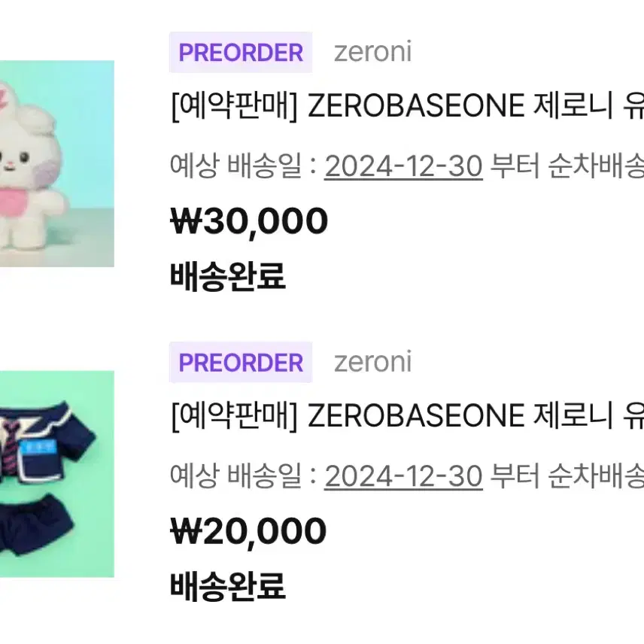Click the 예상 배송일 label of the uniform outfit item

point(236,476)
